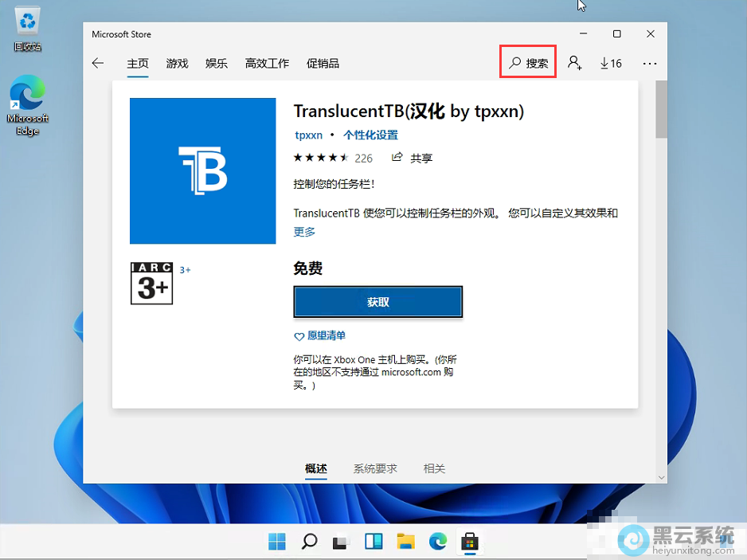Open the Microsoft Store taskbar icon
The height and width of the screenshot is (560, 747).
tap(470, 541)
